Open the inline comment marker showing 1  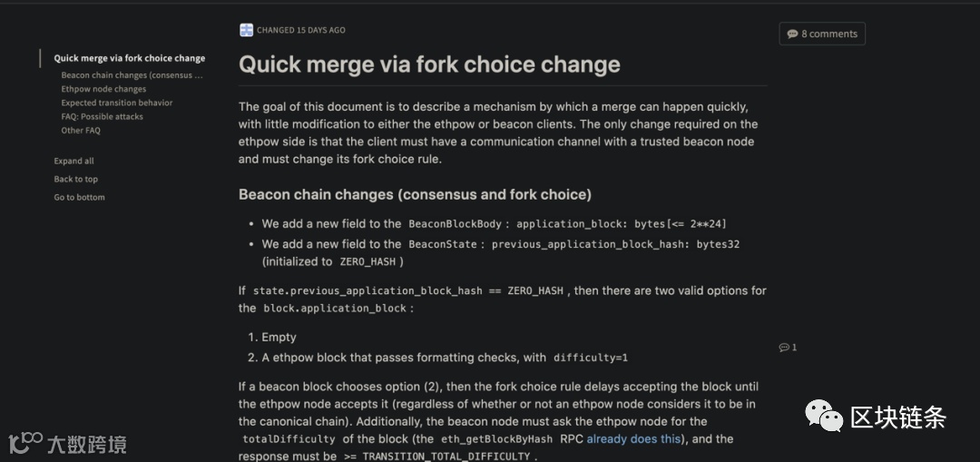coord(788,348)
